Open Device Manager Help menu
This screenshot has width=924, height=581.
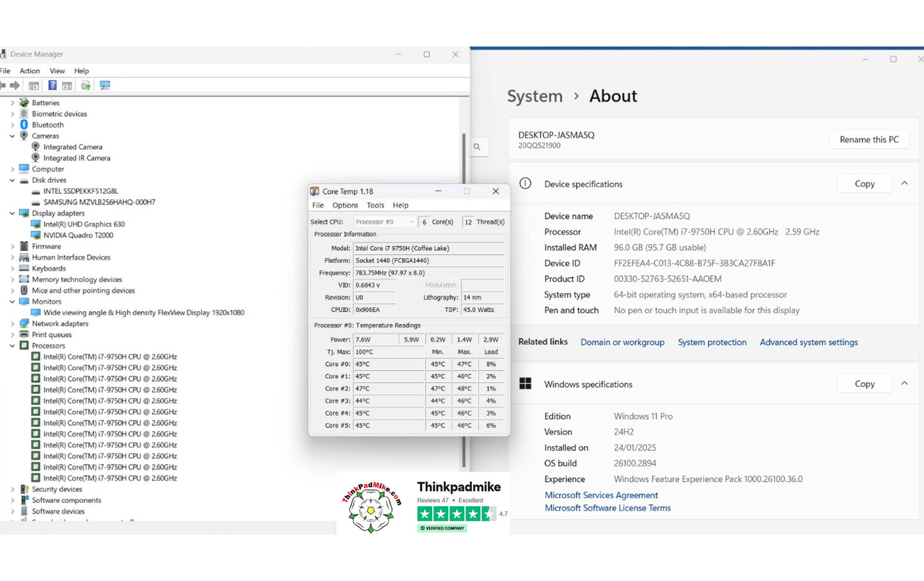click(81, 71)
